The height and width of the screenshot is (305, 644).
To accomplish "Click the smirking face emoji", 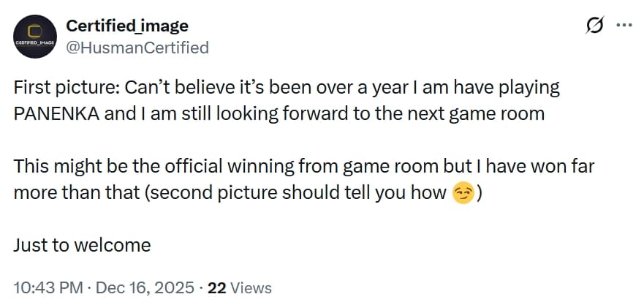I will tap(461, 194).
